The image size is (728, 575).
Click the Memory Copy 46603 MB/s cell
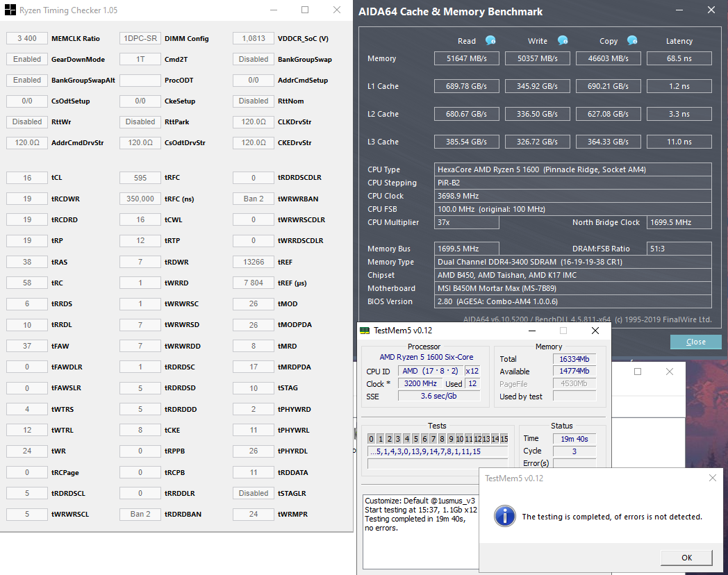click(x=609, y=58)
